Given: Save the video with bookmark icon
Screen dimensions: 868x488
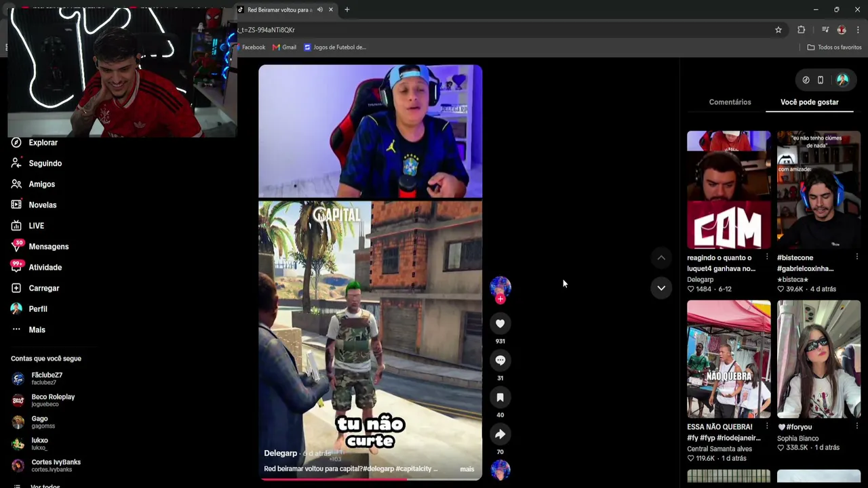Looking at the screenshot, I should point(500,397).
